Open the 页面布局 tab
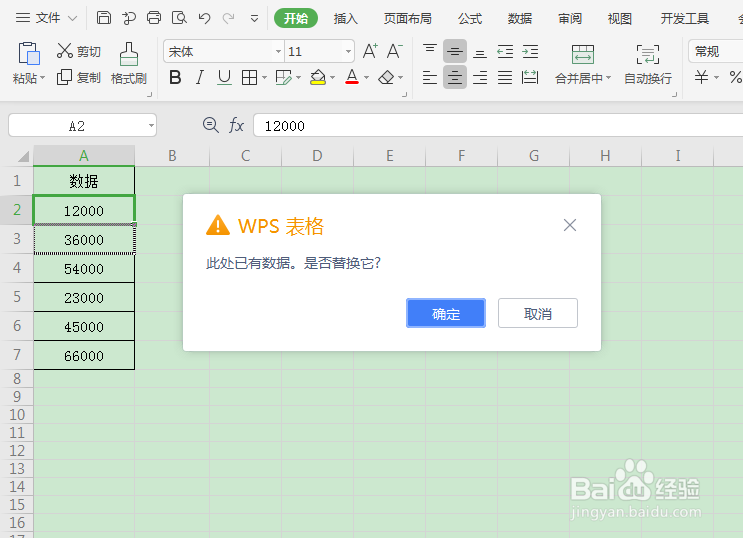The height and width of the screenshot is (538, 743). point(408,18)
